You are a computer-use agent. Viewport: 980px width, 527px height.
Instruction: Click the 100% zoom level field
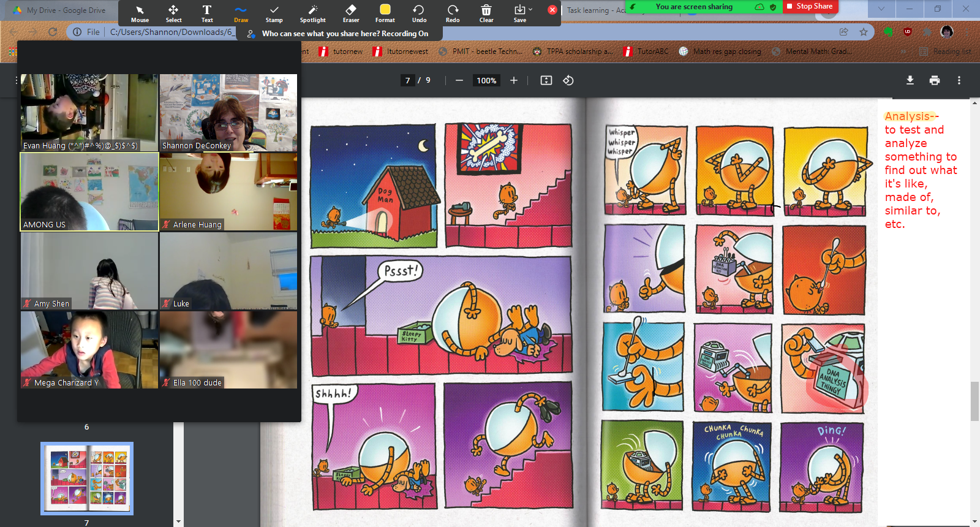coord(486,80)
